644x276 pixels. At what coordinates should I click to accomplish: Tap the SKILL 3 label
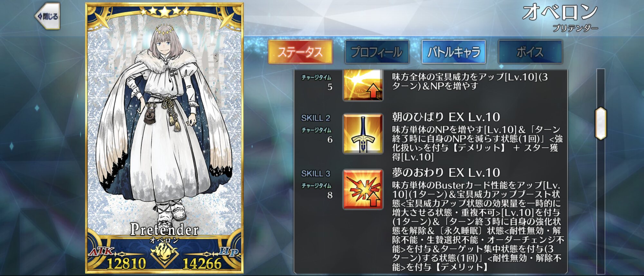coord(316,174)
